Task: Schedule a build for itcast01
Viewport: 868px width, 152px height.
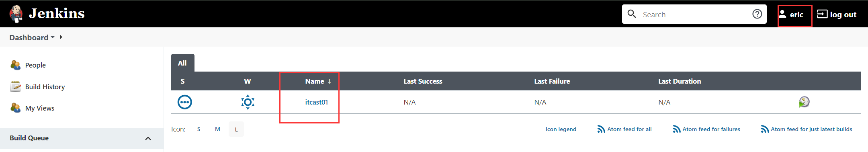Action: 804,102
